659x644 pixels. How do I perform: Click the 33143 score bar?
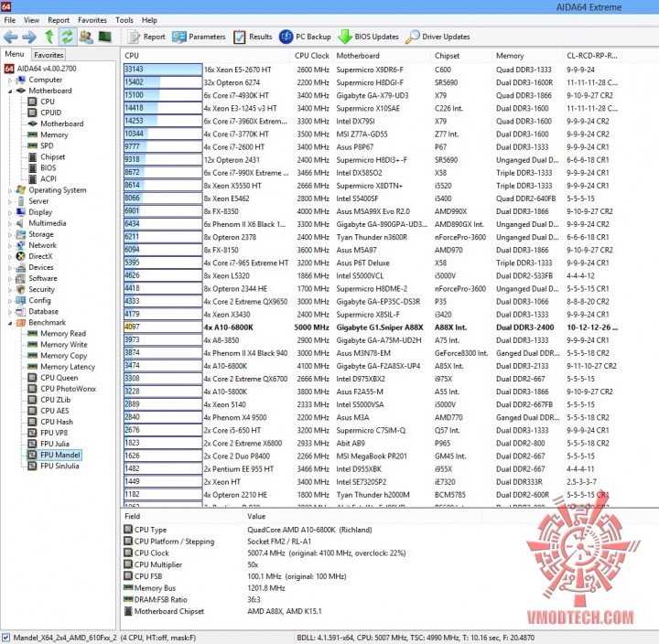tap(163, 70)
